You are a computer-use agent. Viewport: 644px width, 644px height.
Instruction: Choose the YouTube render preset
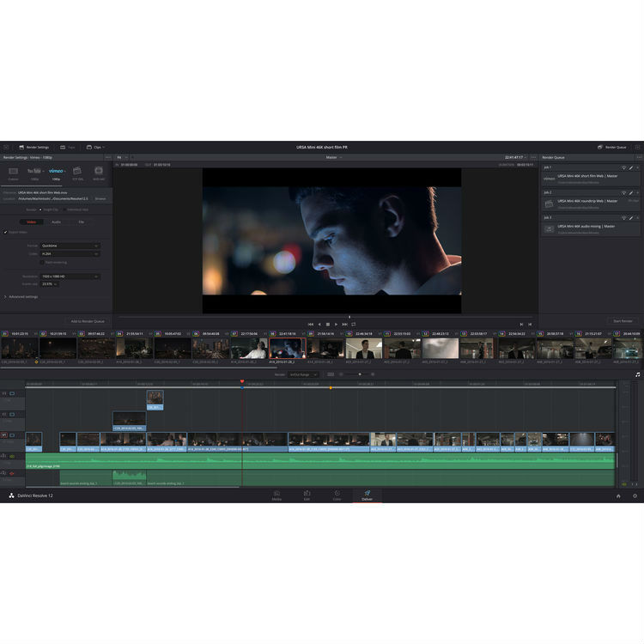click(34, 171)
